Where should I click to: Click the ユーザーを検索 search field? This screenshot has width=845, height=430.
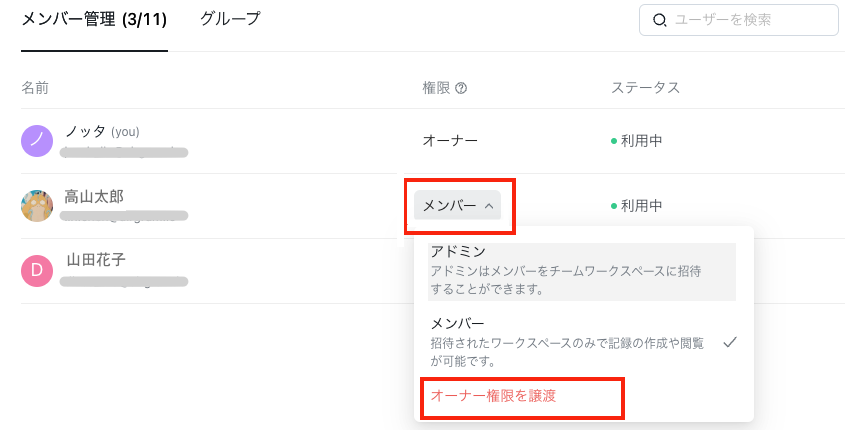(x=739, y=20)
